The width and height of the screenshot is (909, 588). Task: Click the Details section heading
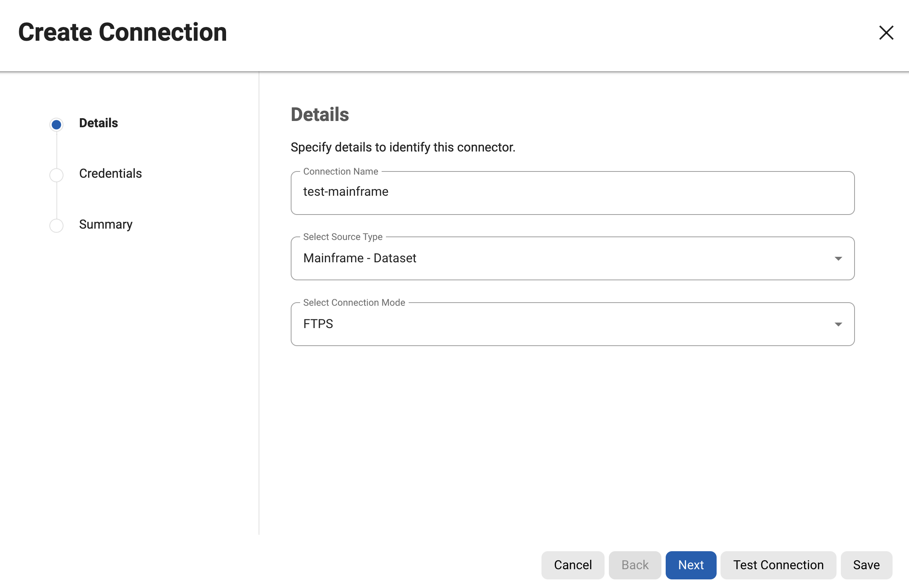[x=320, y=115]
